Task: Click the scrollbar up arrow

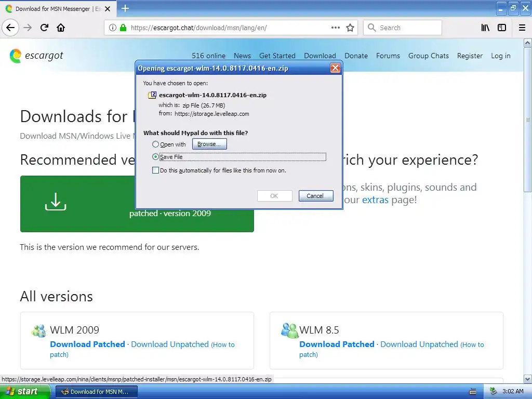Action: (x=527, y=43)
